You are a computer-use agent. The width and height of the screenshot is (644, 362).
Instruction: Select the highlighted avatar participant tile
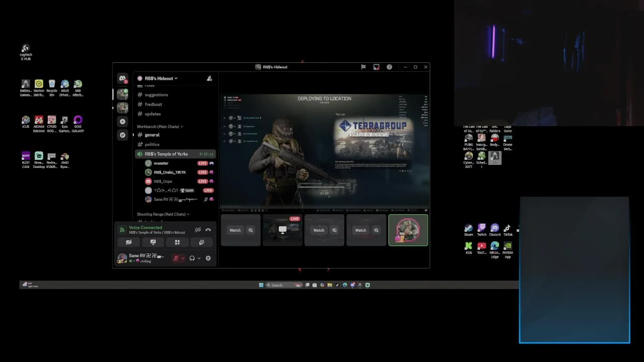408,230
